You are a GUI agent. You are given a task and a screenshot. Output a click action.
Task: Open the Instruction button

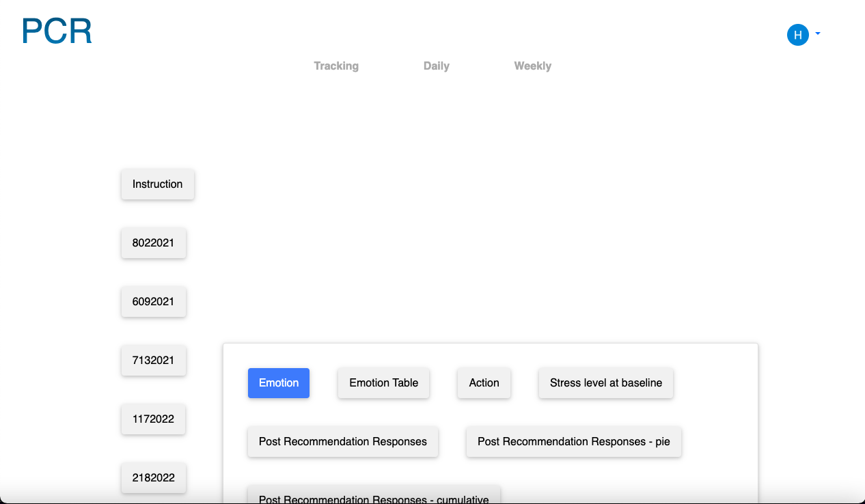click(158, 184)
